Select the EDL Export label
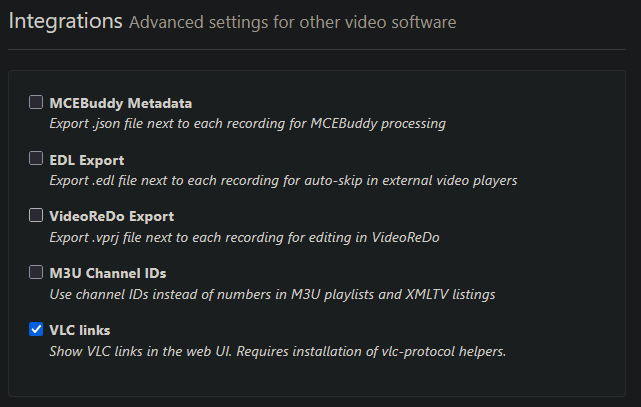Viewport: 641px width, 407px height. click(x=86, y=159)
